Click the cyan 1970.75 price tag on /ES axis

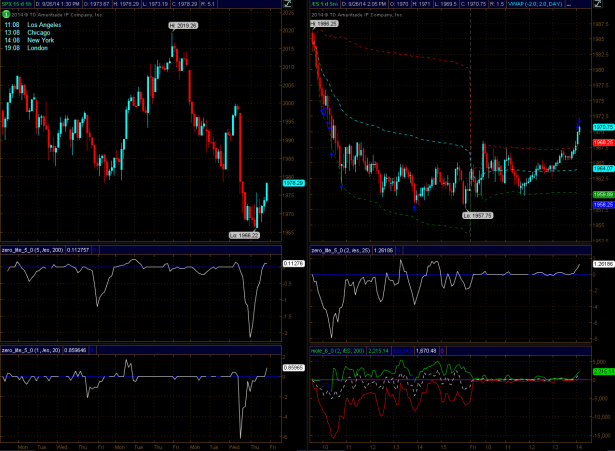[x=604, y=127]
